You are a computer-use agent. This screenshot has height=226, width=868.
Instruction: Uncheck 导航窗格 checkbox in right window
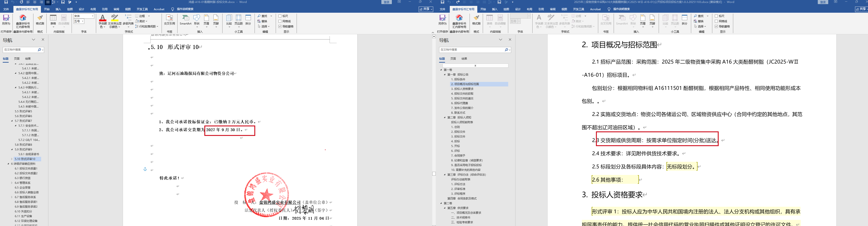coord(716,26)
